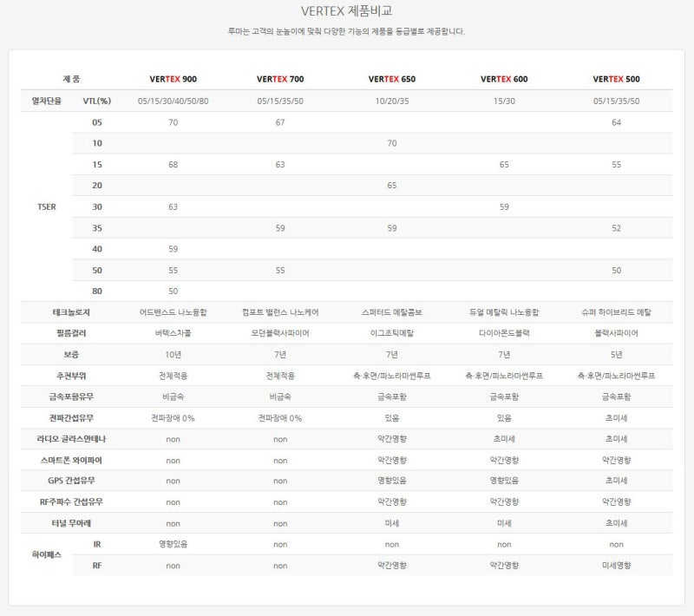Viewport: 694px width, 616px height.
Task: Click the "라디오 글라스안테나" row label
Action: (x=71, y=439)
